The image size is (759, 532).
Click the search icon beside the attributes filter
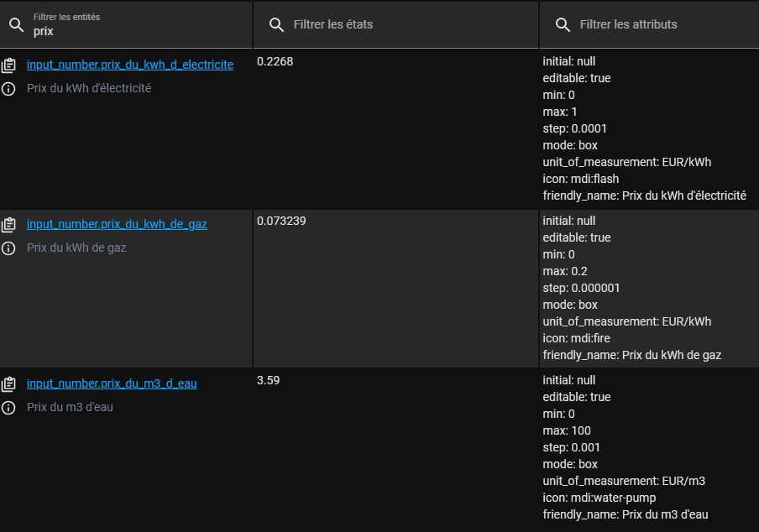pos(563,25)
